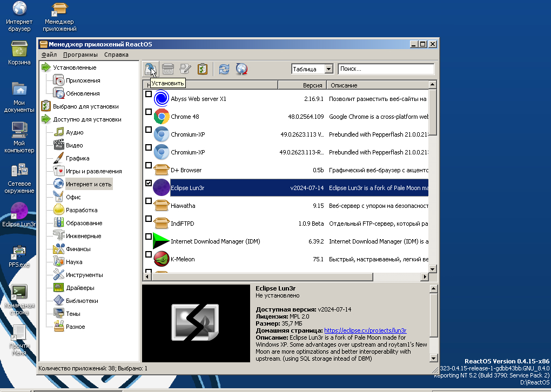Collapse the Доступно для установки tree node
The image size is (551, 392).
click(46, 119)
